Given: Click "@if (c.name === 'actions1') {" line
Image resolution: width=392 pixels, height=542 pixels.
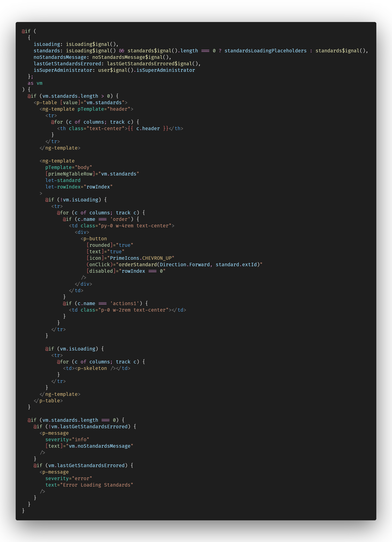Looking at the screenshot, I should pyautogui.click(x=105, y=304).
